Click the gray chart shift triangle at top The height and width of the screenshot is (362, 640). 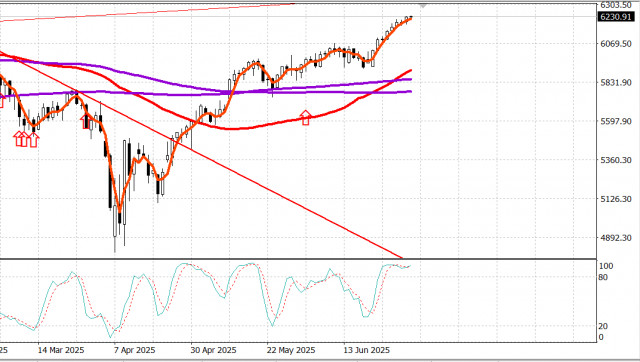coord(423,6)
